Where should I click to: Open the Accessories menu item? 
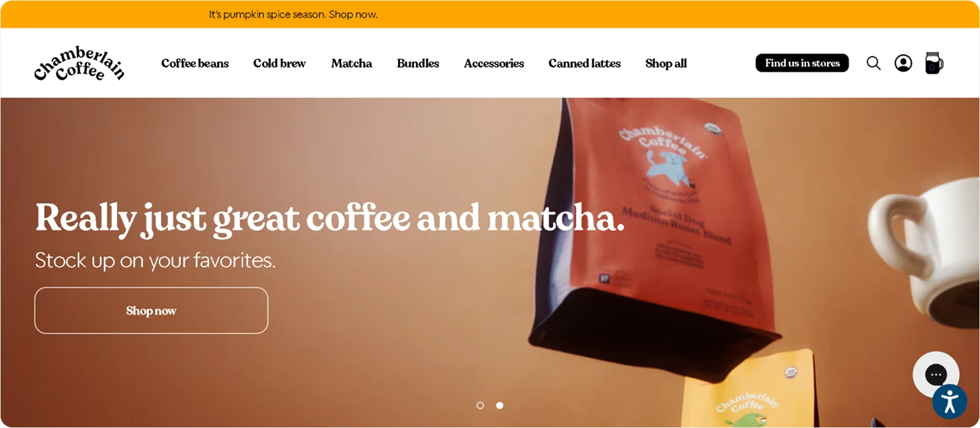[494, 63]
